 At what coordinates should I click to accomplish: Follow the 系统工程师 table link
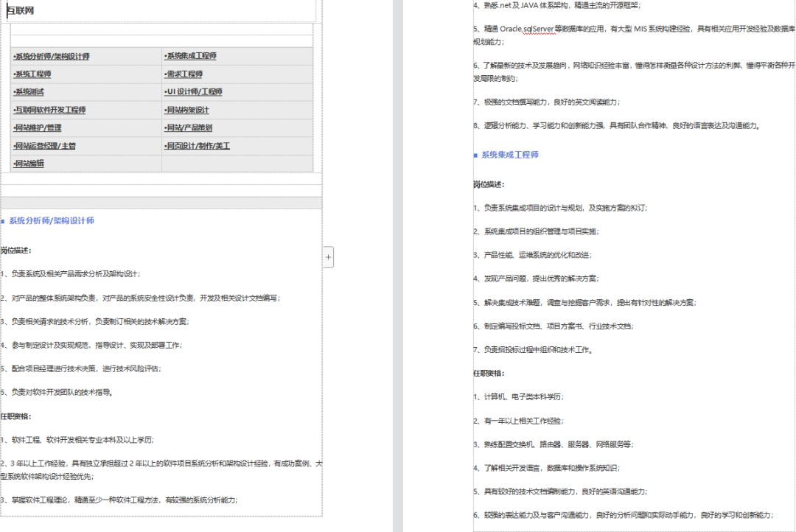[32, 74]
